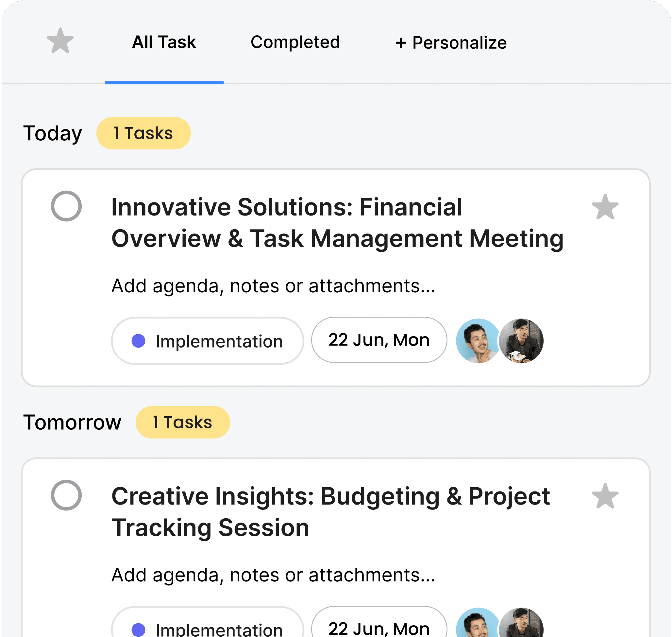Click the yellow 1 Tasks badge next to Today
The height and width of the screenshot is (637, 672).
143,133
